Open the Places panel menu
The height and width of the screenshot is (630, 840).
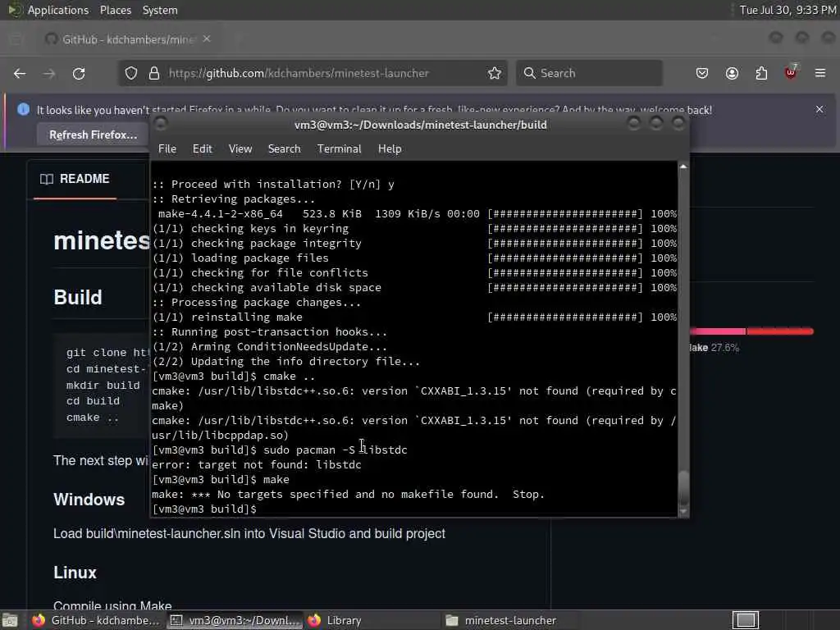pyautogui.click(x=115, y=10)
